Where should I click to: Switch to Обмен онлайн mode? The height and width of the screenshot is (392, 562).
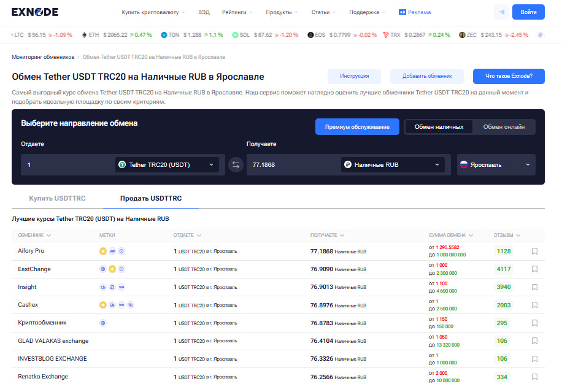pyautogui.click(x=504, y=127)
